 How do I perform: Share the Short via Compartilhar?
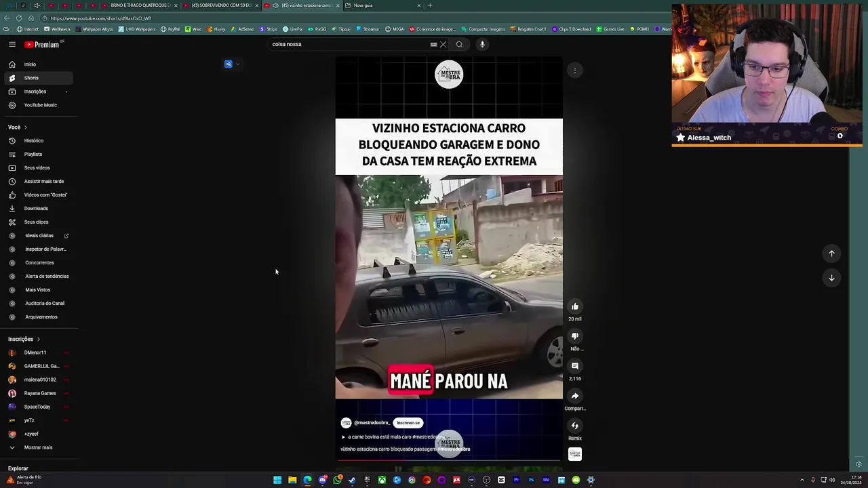pos(575,396)
